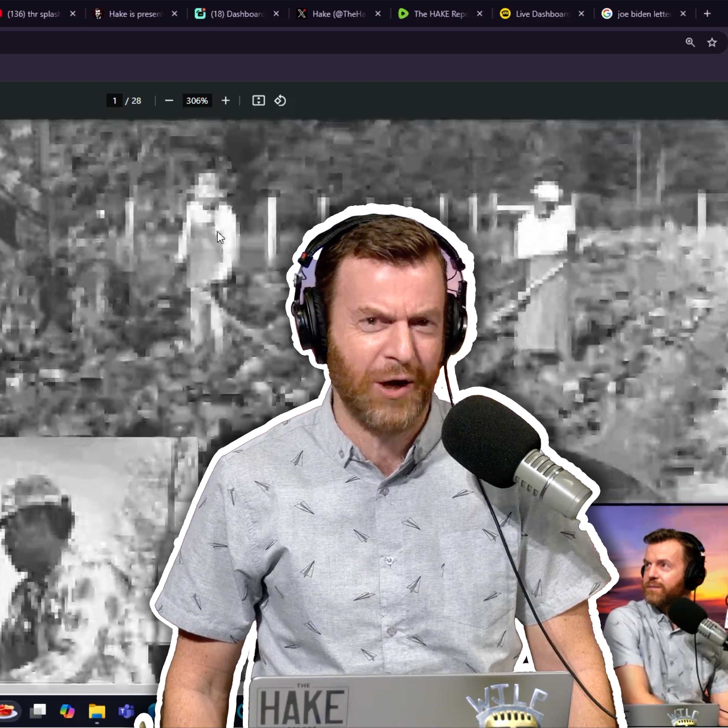Click the PDF page number field
The height and width of the screenshot is (728, 728).
tap(115, 101)
